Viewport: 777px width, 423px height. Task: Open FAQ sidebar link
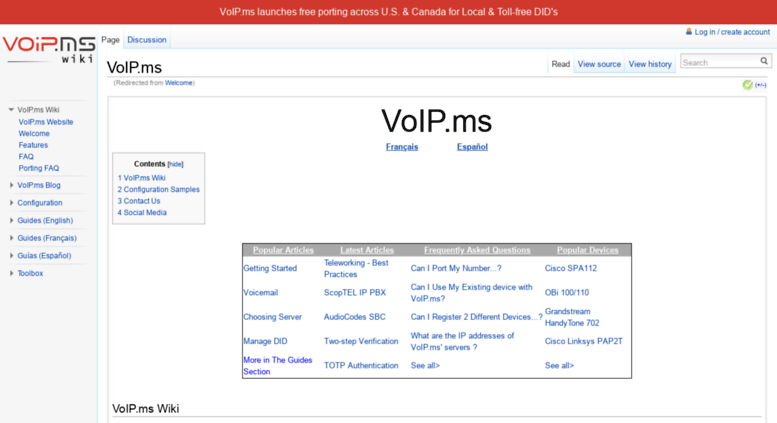click(x=26, y=157)
